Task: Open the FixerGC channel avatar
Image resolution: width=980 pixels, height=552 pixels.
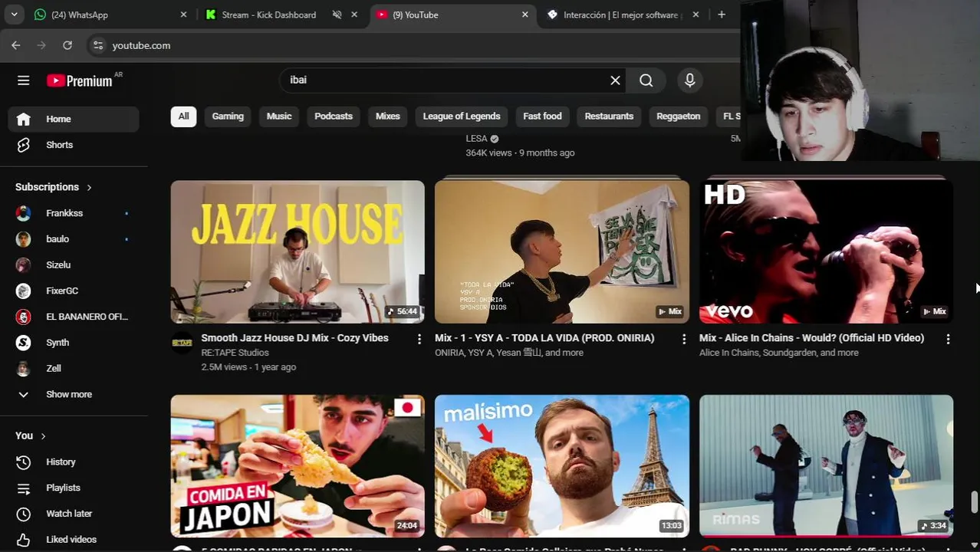Action: tap(24, 291)
